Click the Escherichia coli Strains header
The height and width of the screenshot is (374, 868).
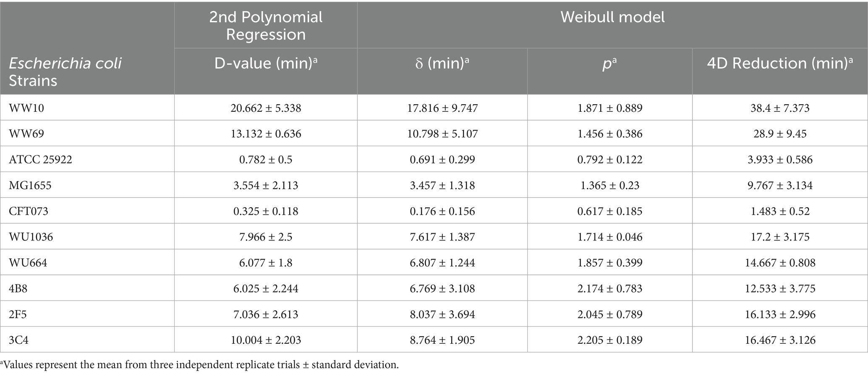(65, 71)
